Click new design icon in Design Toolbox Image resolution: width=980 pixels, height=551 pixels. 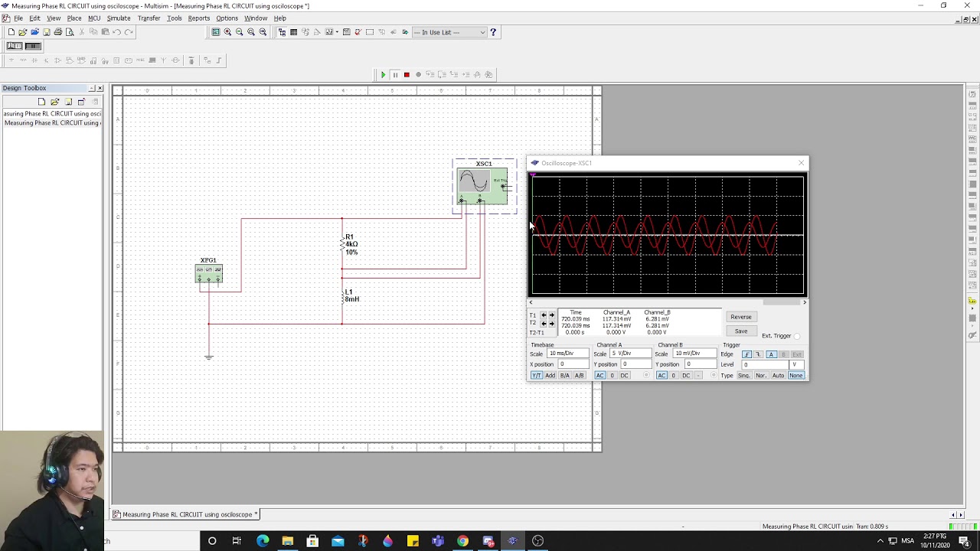pos(41,102)
